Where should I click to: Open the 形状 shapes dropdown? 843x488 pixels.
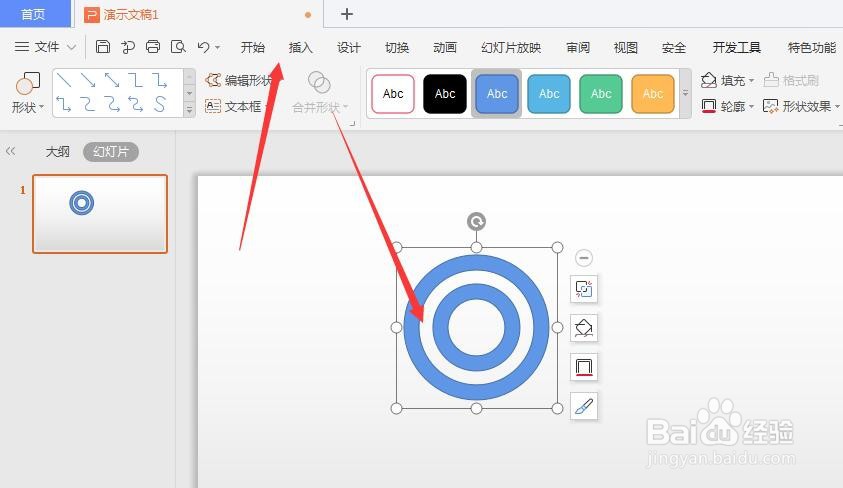point(27,93)
